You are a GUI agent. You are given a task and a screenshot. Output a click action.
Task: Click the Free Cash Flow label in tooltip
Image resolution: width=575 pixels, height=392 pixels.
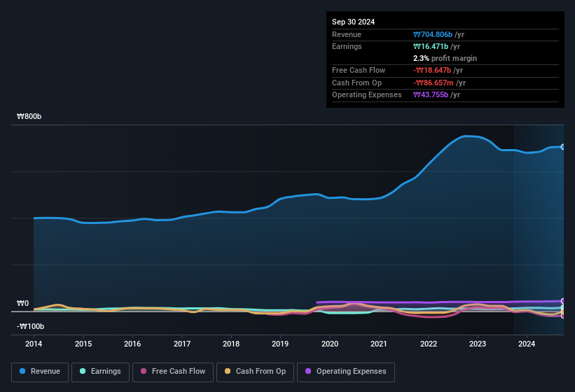[359, 70]
